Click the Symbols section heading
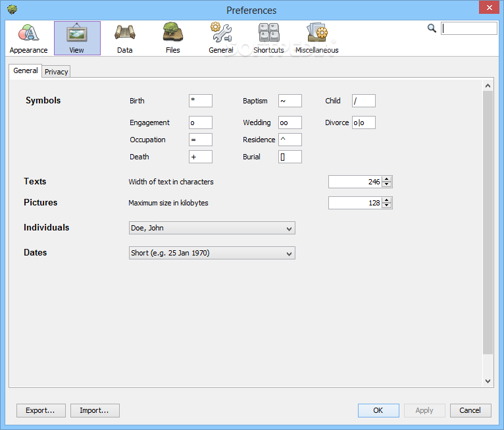 [43, 100]
